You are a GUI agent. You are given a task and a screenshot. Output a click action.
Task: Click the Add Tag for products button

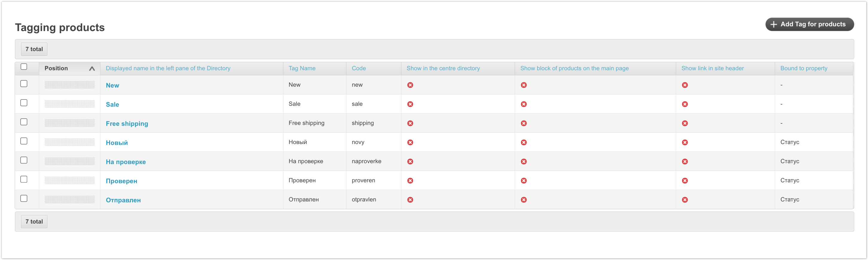[x=809, y=24]
